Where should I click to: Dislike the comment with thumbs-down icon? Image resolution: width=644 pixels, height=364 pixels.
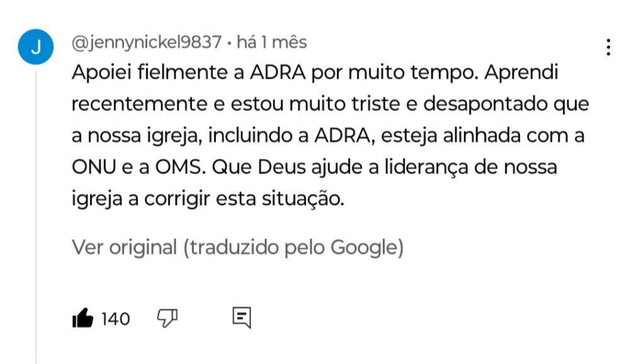point(167,319)
